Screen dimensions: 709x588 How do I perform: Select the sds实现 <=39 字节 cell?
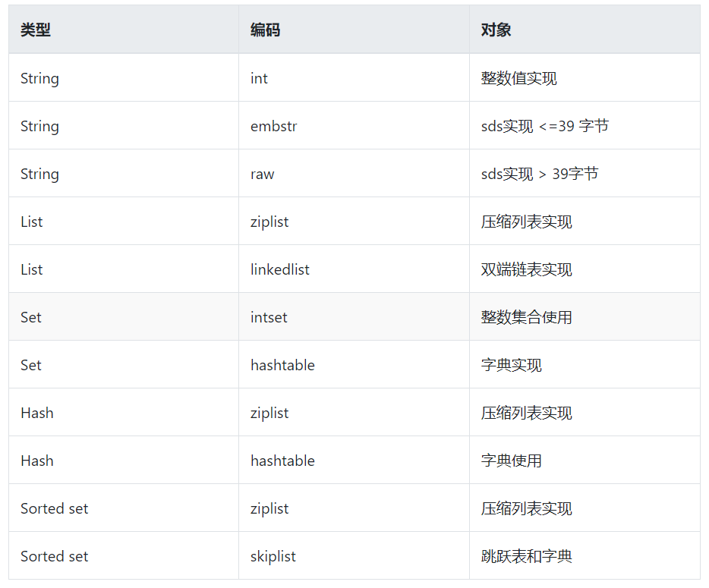[544, 126]
